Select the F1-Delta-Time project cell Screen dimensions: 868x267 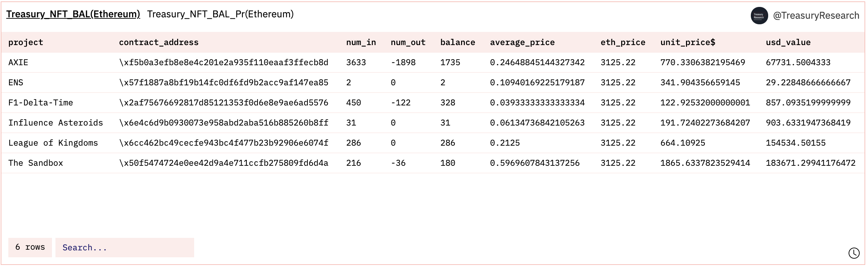(41, 103)
